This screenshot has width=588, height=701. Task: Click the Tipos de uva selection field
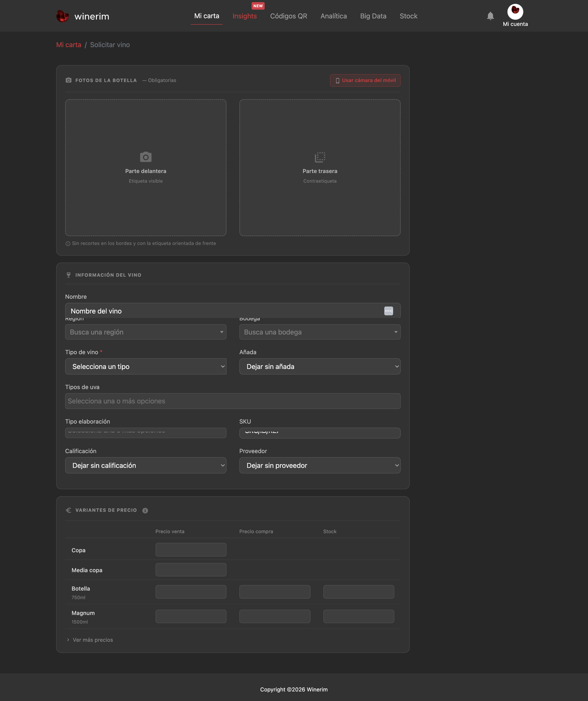(233, 401)
